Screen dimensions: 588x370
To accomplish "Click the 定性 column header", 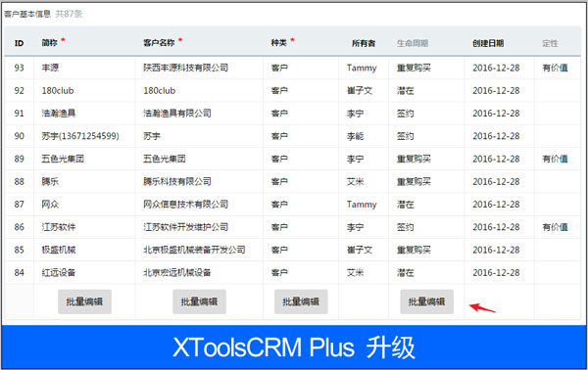I will pyautogui.click(x=550, y=43).
